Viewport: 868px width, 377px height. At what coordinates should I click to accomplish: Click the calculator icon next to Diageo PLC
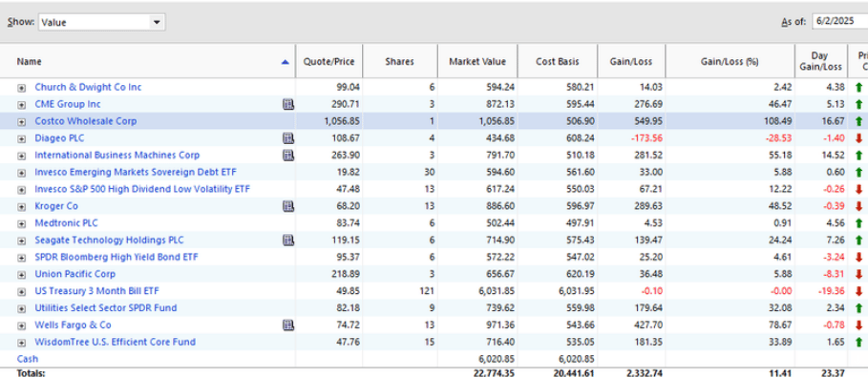(x=287, y=138)
